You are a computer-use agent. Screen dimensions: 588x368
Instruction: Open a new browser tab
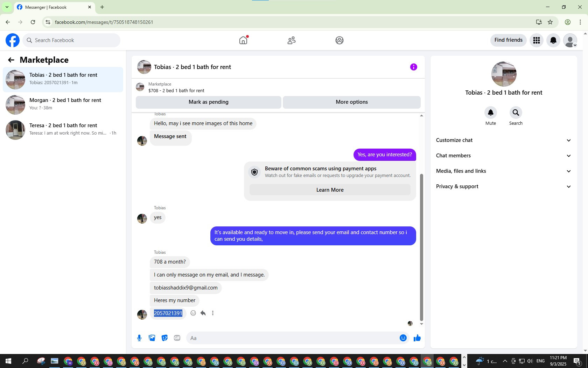(102, 7)
